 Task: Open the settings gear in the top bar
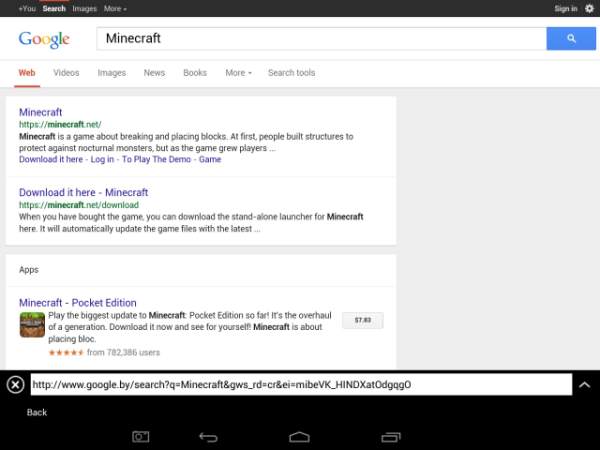click(589, 8)
